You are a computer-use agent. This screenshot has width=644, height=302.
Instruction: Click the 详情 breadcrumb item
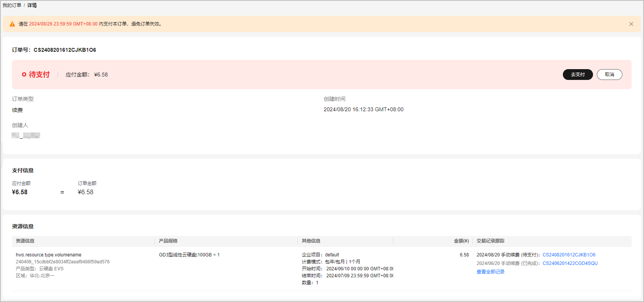[x=32, y=5]
